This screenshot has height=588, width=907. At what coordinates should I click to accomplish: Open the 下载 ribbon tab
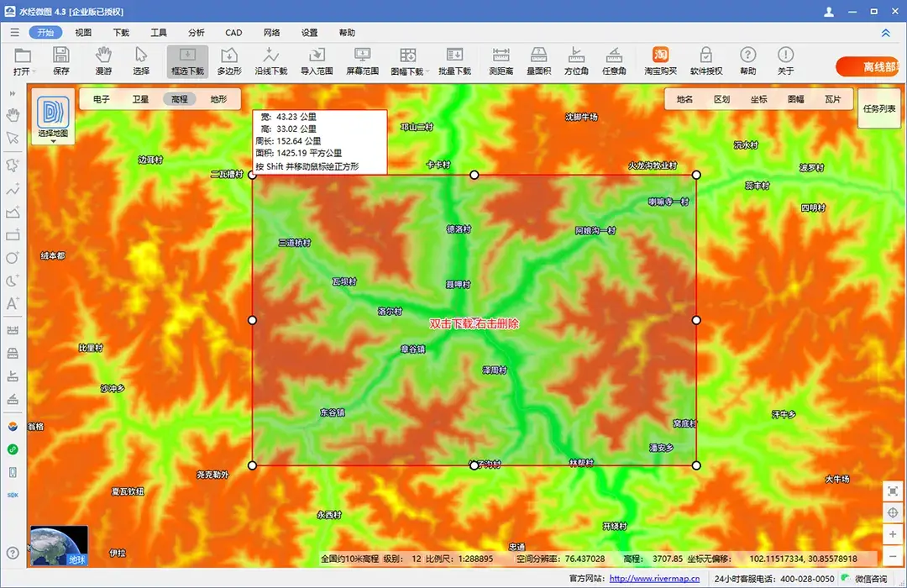point(121,33)
